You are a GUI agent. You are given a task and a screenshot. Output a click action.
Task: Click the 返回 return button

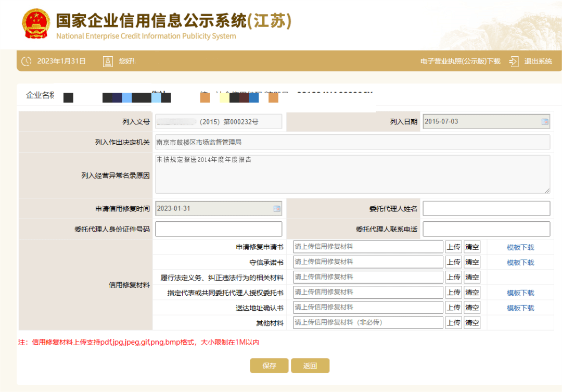(x=310, y=365)
